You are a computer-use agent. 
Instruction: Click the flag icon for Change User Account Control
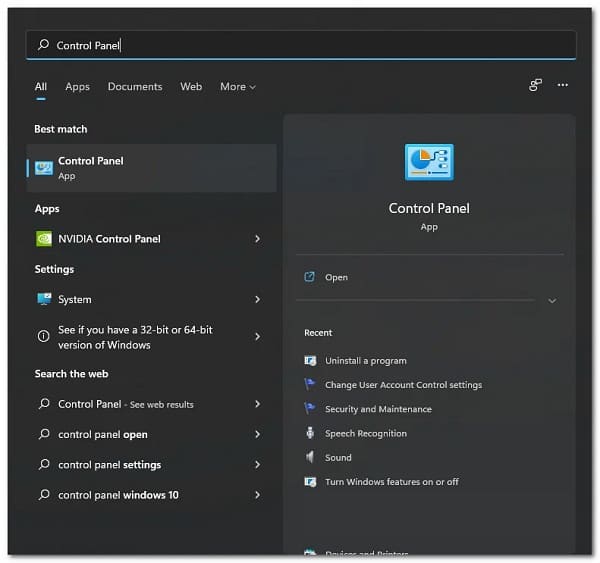click(x=310, y=384)
